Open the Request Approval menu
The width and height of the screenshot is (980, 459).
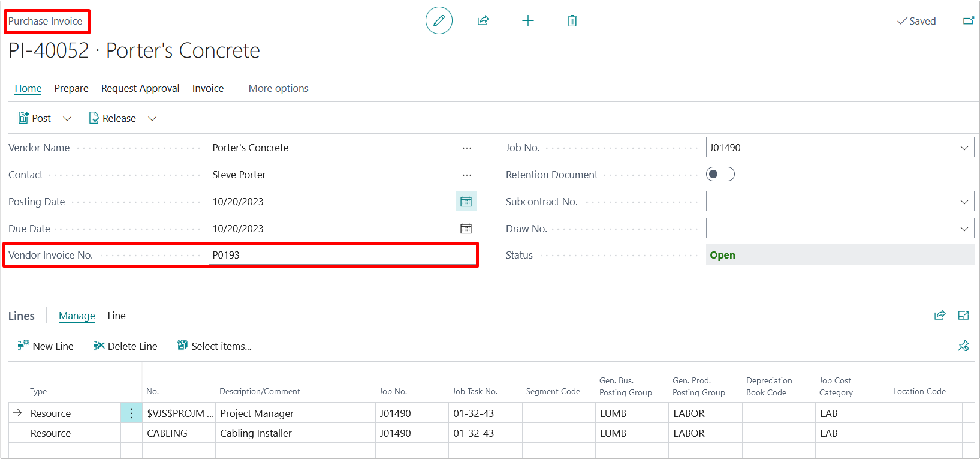(x=140, y=88)
